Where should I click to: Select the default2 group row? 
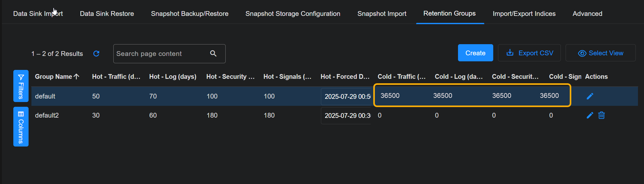(x=47, y=115)
